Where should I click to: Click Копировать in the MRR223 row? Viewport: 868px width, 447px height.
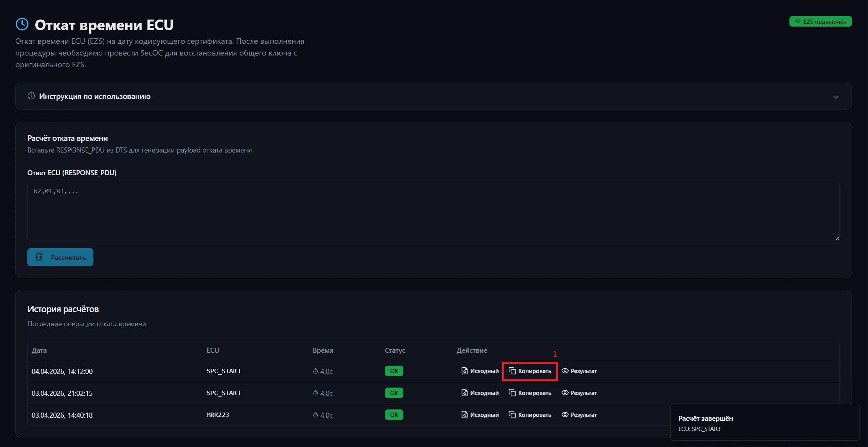[530, 415]
